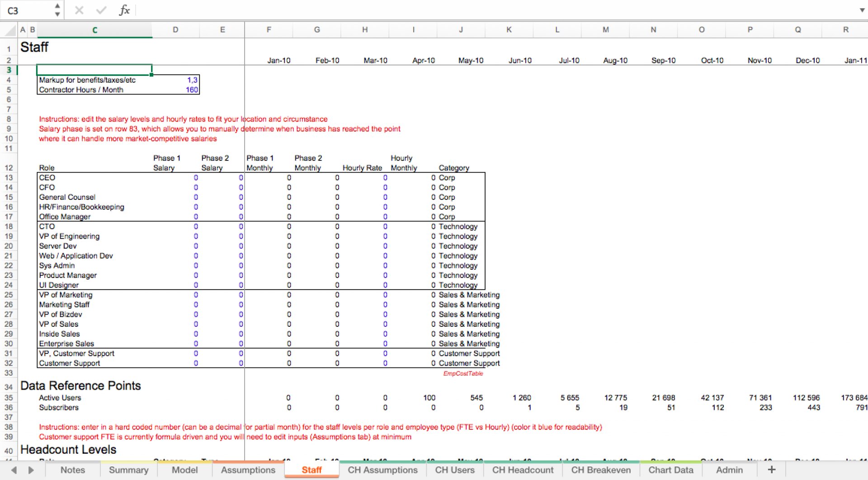The width and height of the screenshot is (868, 480).
Task: Click the confirm entry checkmark icon
Action: pyautogui.click(x=101, y=10)
